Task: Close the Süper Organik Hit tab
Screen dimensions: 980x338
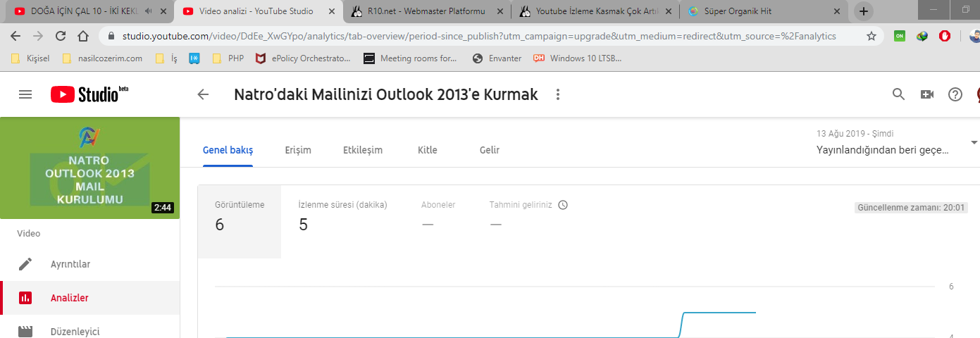Action: pos(836,11)
